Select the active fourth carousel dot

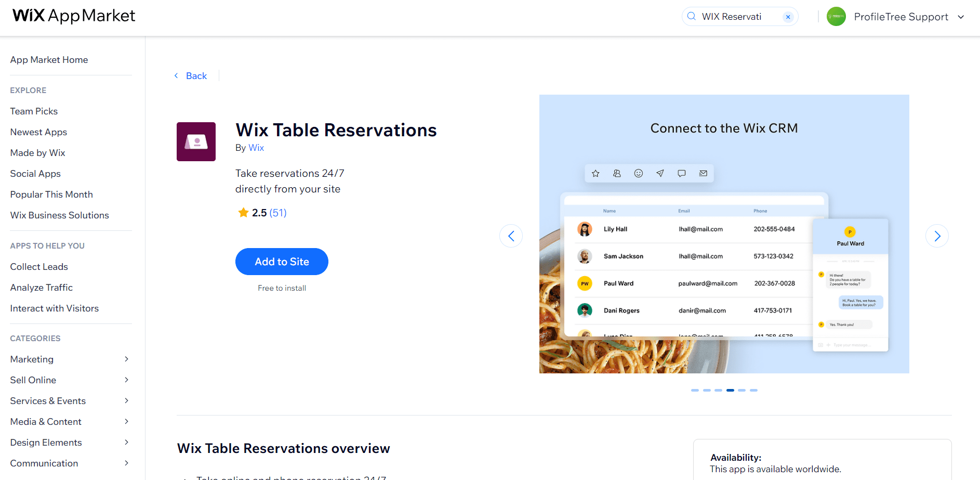click(730, 390)
